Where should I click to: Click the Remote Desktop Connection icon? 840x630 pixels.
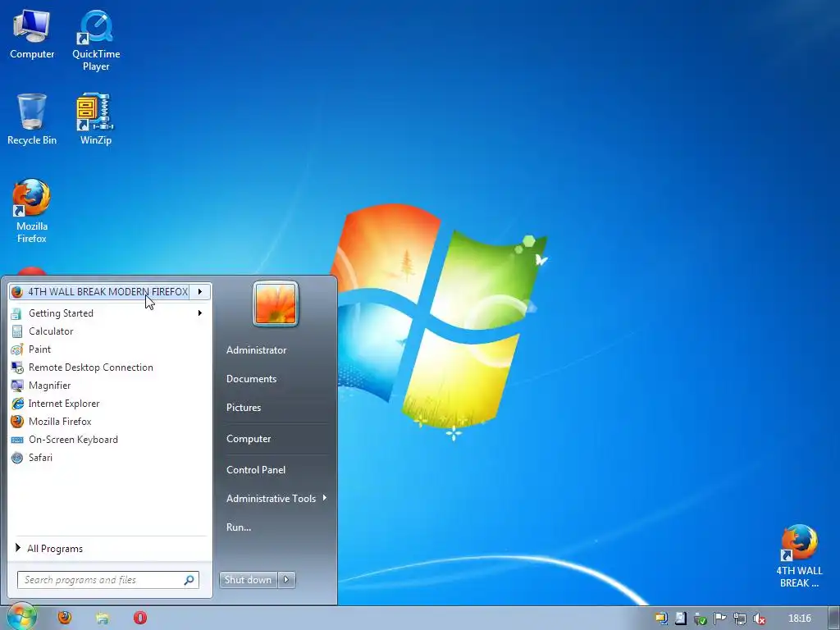(x=17, y=367)
